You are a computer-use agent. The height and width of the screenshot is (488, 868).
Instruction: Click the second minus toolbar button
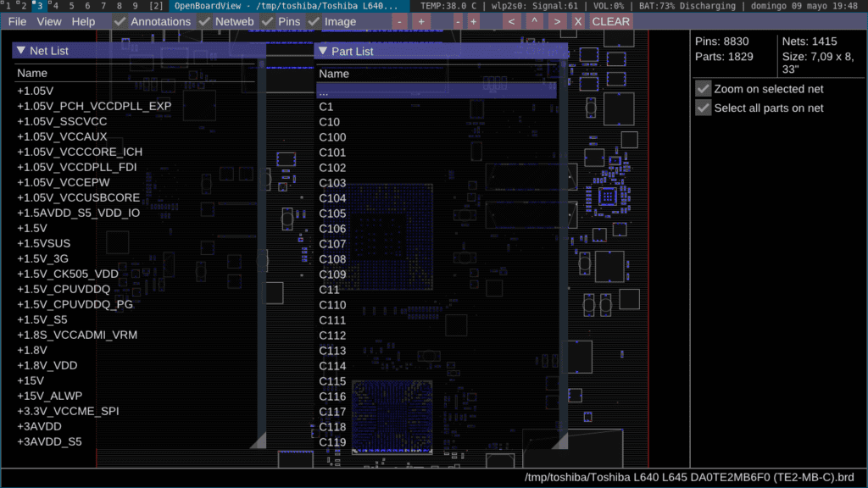coord(457,21)
